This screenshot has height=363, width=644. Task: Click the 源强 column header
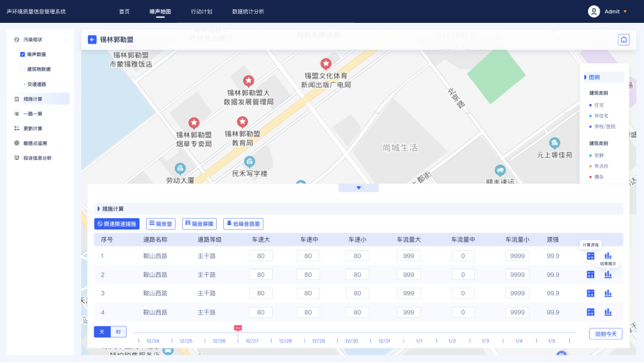[x=553, y=239]
